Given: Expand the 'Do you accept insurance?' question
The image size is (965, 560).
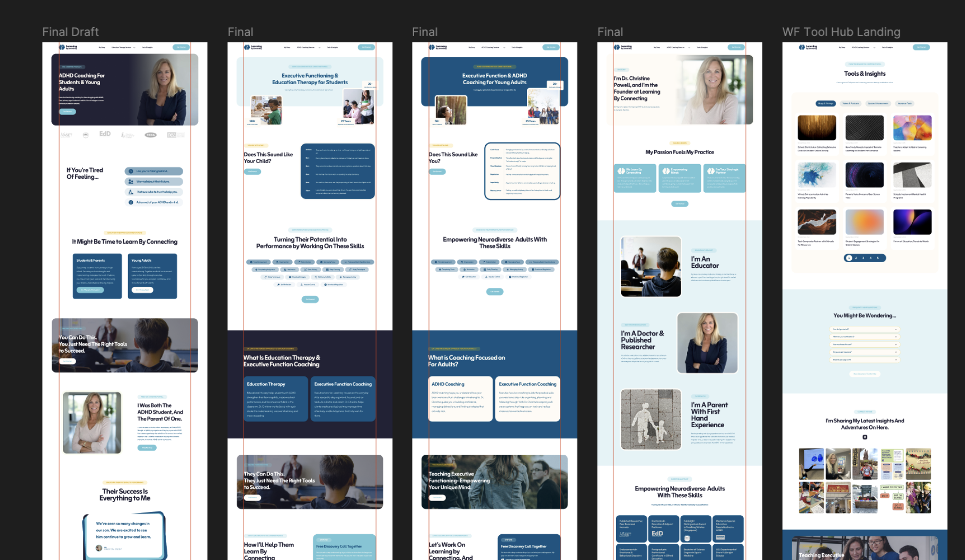Looking at the screenshot, I should (865, 352).
